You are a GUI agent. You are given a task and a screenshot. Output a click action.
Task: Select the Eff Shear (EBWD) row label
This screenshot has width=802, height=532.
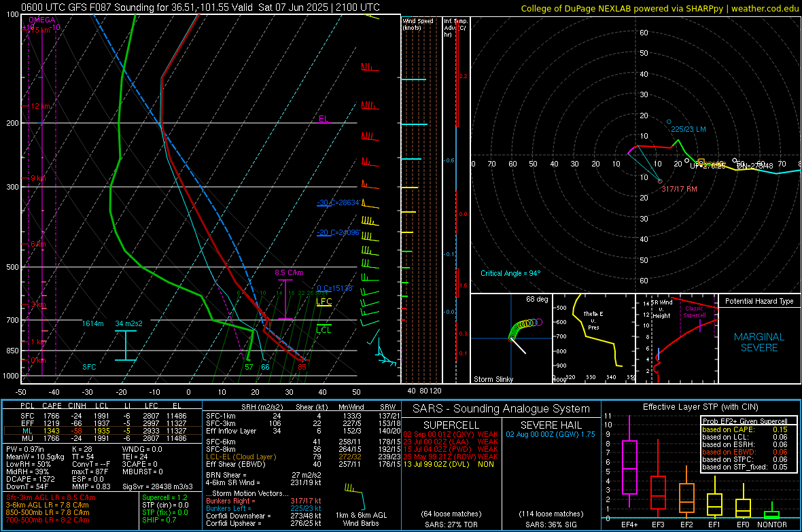[236, 465]
